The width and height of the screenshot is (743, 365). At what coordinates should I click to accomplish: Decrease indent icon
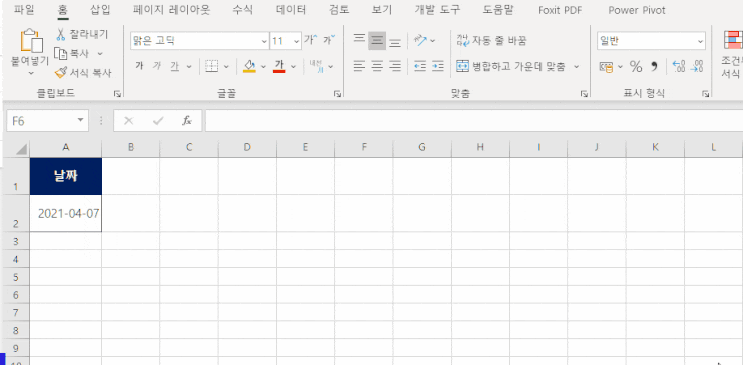click(x=420, y=66)
